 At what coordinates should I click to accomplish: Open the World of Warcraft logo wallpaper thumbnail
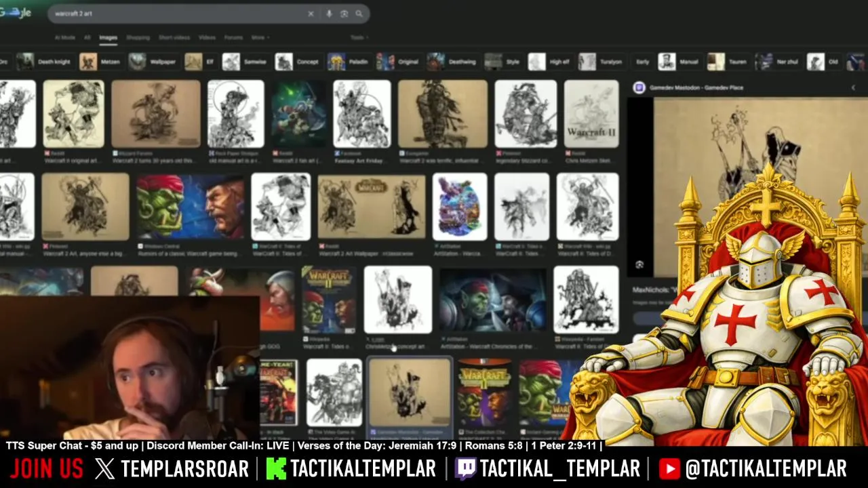click(372, 207)
